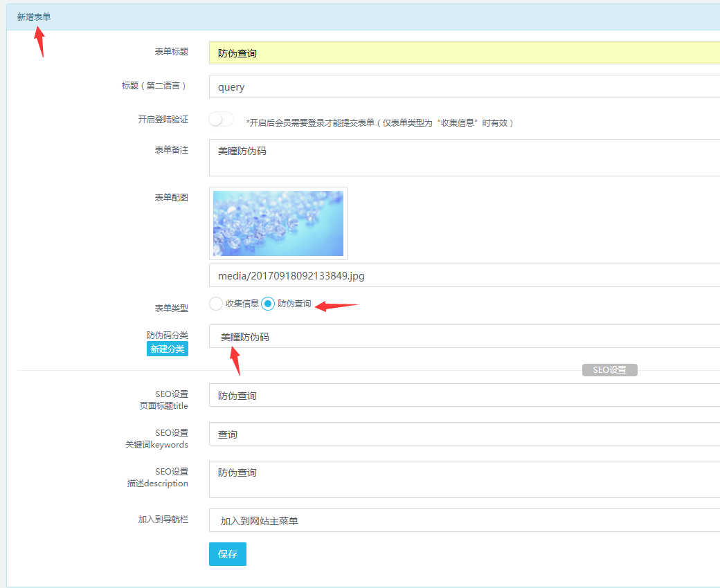Click the 表单类型 field label
This screenshot has height=588, width=720.
171,308
